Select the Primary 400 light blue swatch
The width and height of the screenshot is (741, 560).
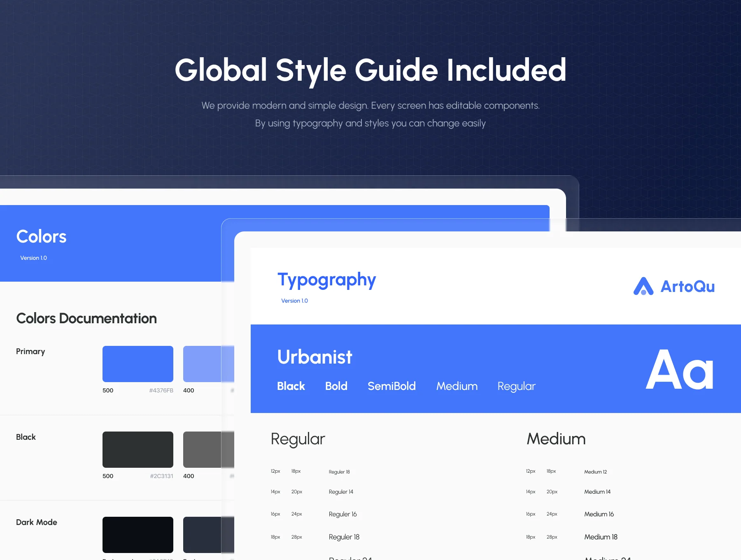point(209,364)
